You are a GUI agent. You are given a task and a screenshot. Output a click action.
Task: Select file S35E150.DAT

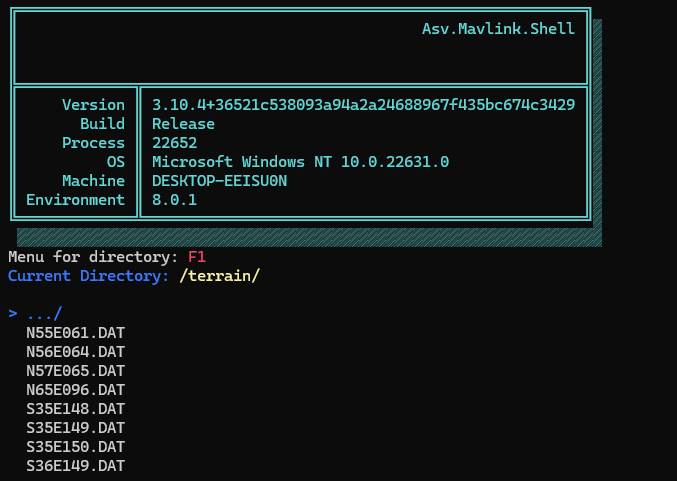click(x=75, y=447)
